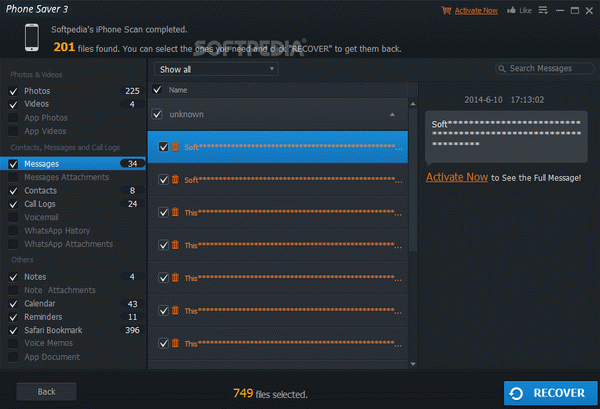
Task: Select the Notes category
Action: click(35, 277)
